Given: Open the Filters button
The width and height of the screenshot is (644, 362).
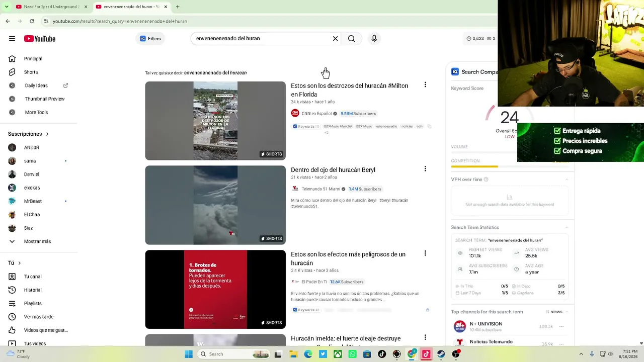Looking at the screenshot, I should pos(150,39).
